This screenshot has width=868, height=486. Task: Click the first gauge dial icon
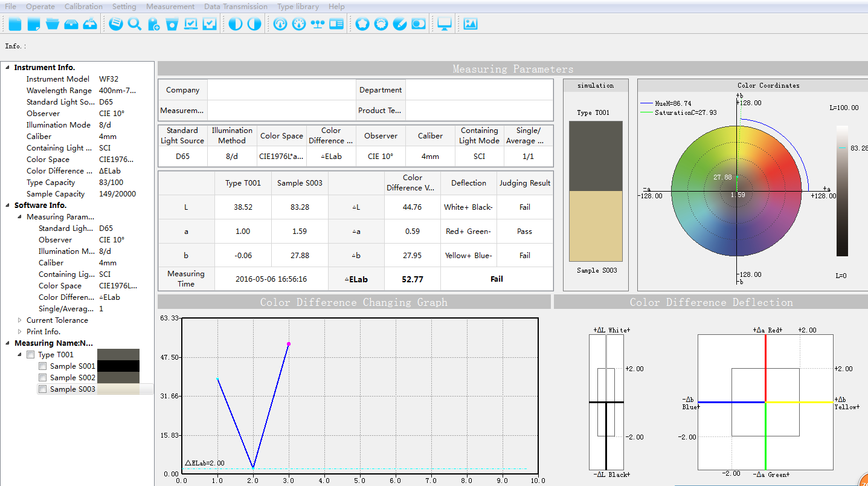click(280, 24)
